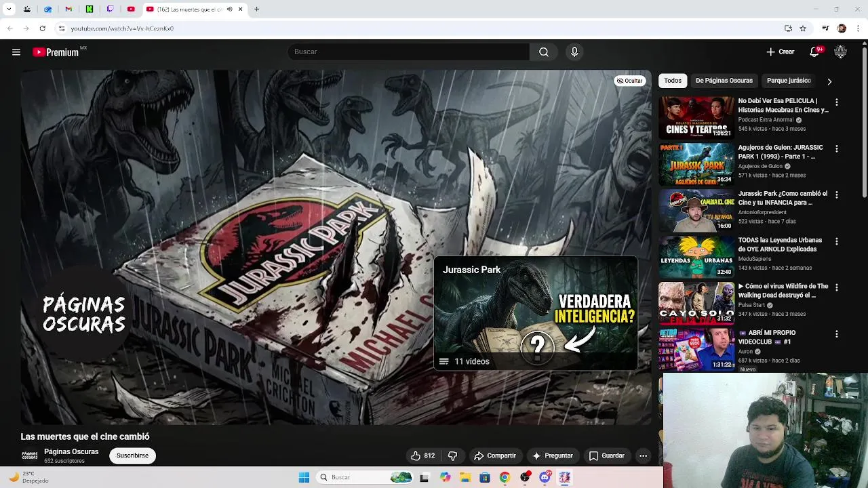Open YouTube notifications bell
The height and width of the screenshot is (488, 868).
(x=816, y=52)
